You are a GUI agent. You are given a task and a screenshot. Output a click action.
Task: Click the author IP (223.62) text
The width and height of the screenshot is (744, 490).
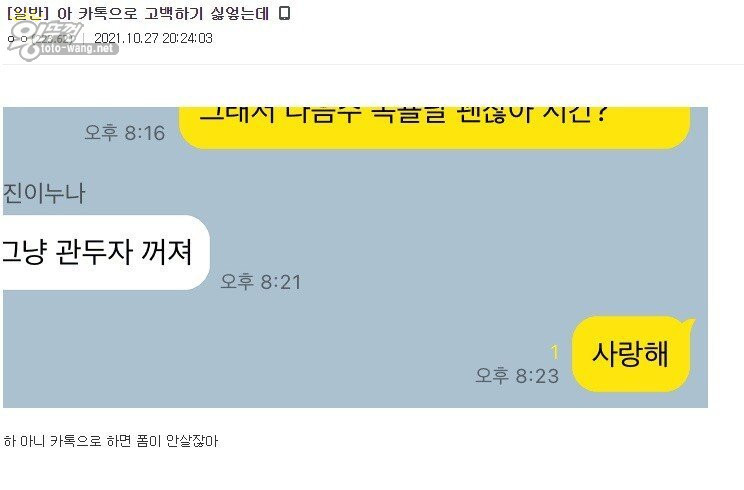click(x=54, y=38)
